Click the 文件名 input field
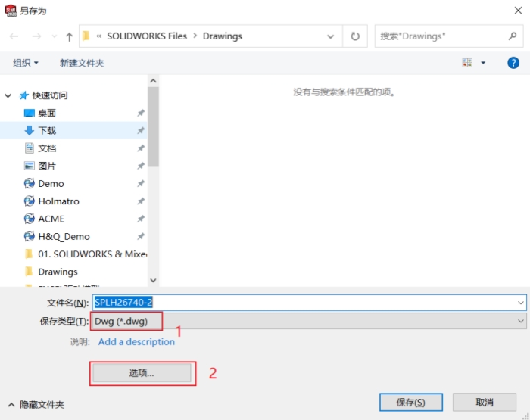This screenshot has height=420, width=530. pos(309,303)
